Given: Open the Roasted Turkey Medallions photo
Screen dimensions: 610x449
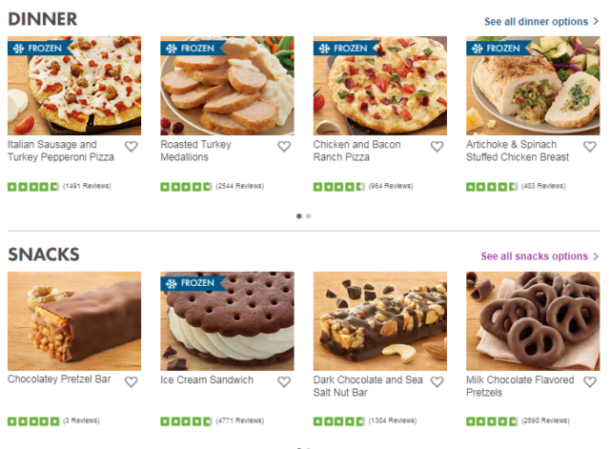Looking at the screenshot, I should [227, 86].
